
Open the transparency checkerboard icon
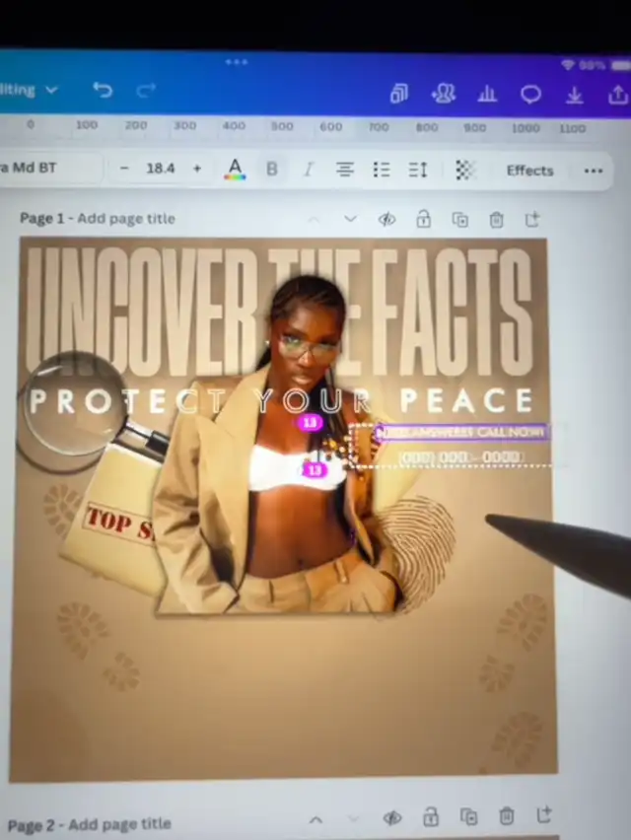coord(464,171)
